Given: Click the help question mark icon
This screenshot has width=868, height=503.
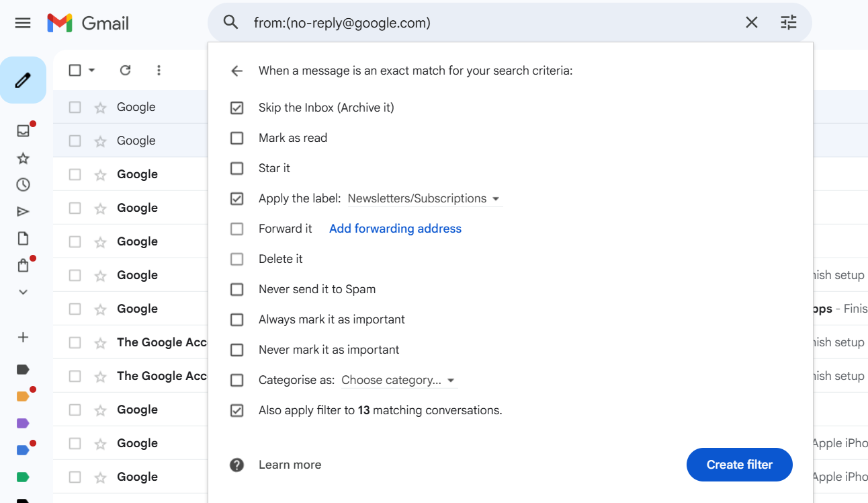Looking at the screenshot, I should point(236,465).
